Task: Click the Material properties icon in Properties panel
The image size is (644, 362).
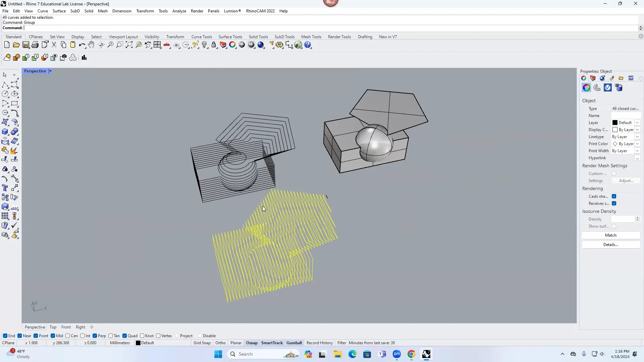Action: [602, 78]
